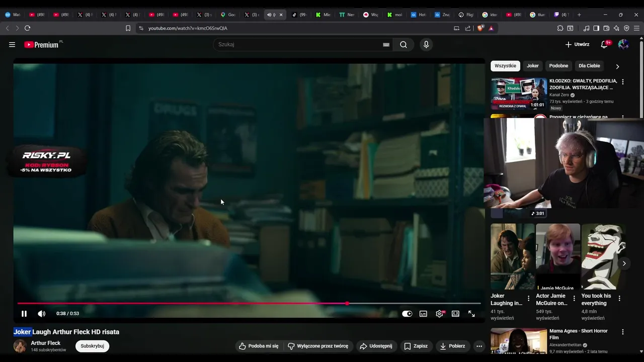Select the Joker filter chip
The height and width of the screenshot is (362, 644).
coord(533,66)
